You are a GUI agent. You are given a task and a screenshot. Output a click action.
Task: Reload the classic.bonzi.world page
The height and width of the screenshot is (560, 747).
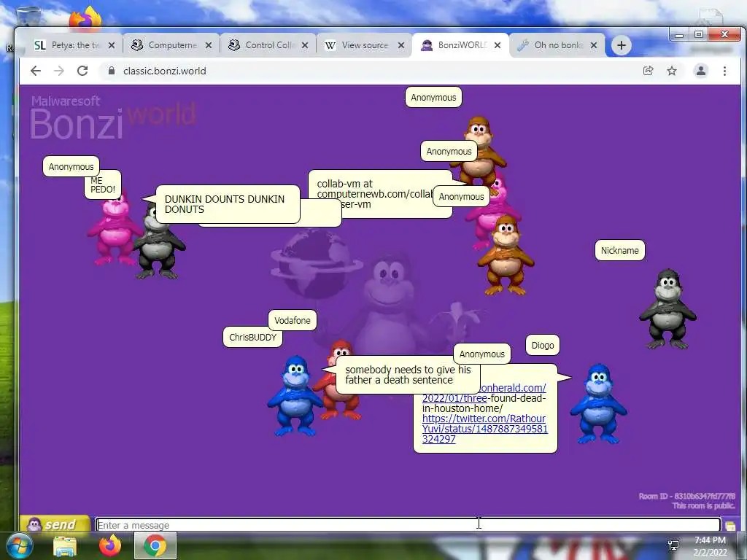[x=82, y=71]
